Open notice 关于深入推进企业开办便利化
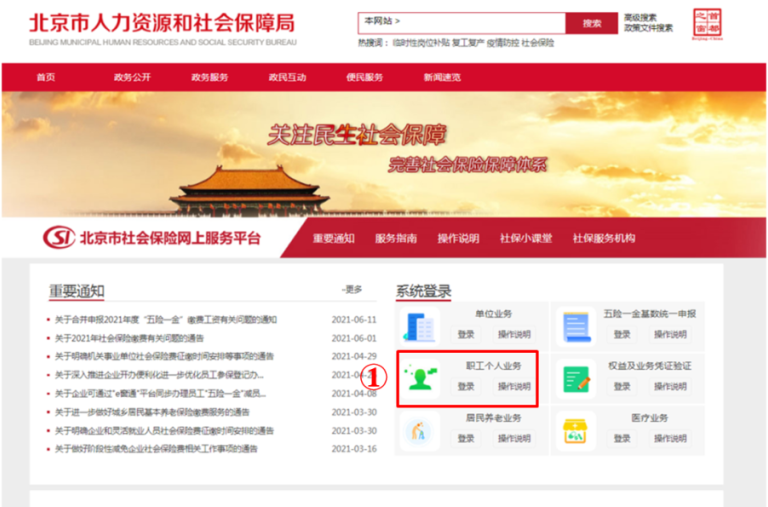Image resolution: width=768 pixels, height=507 pixels. click(159, 375)
